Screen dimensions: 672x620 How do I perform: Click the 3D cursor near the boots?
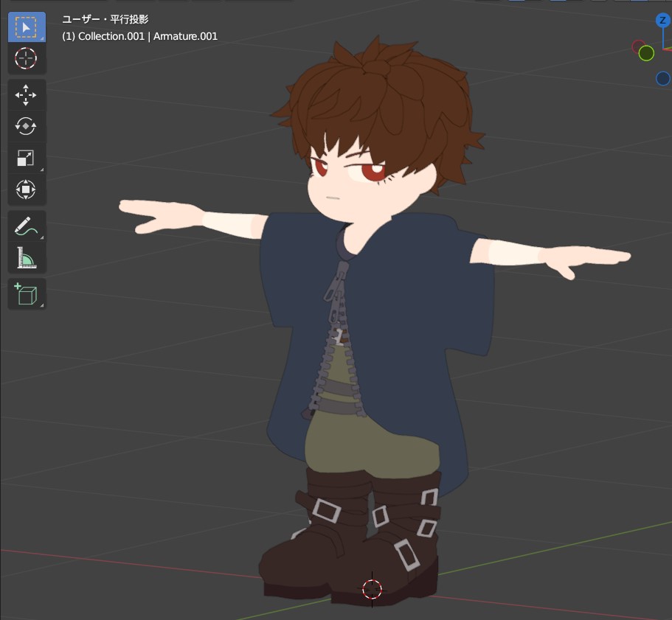(372, 590)
